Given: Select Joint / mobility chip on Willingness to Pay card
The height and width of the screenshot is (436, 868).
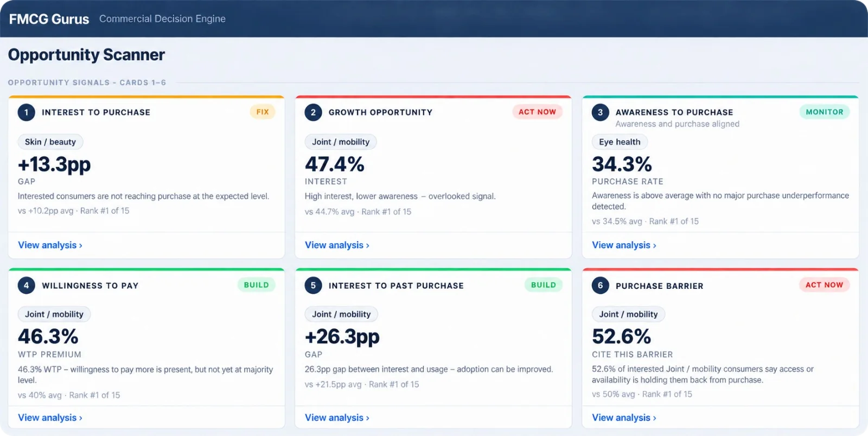Looking at the screenshot, I should click(x=54, y=314).
